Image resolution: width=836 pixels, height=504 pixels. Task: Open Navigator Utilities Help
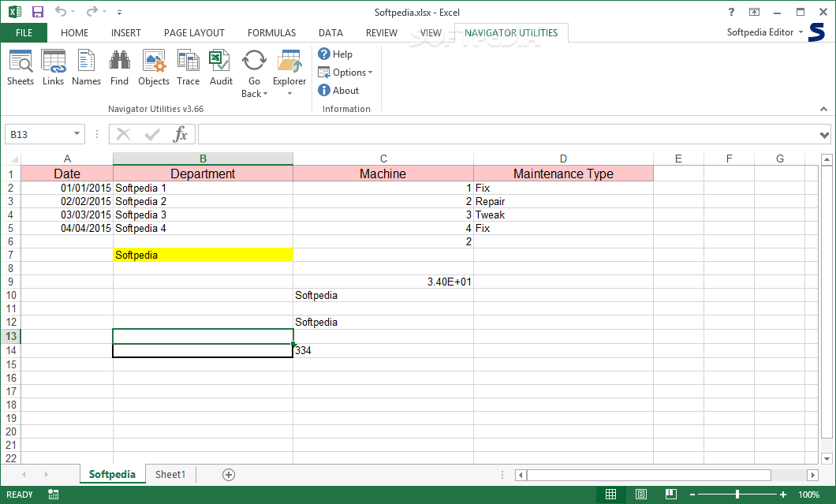(x=335, y=54)
